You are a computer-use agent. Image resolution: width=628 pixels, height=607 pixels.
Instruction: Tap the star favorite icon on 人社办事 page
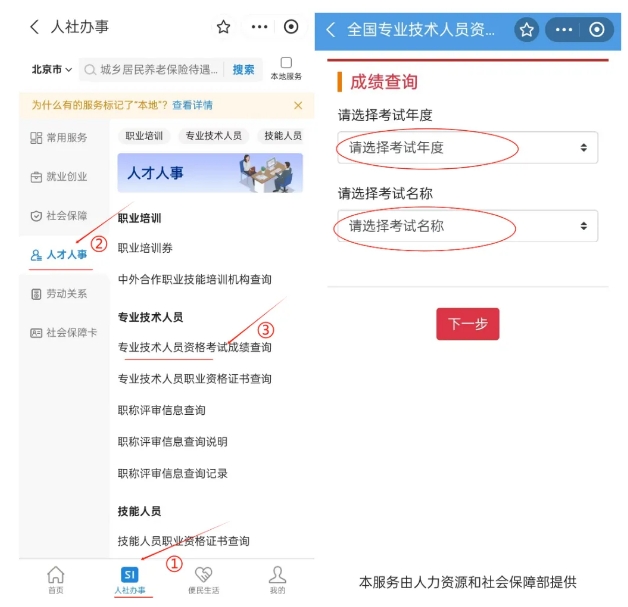click(x=223, y=27)
